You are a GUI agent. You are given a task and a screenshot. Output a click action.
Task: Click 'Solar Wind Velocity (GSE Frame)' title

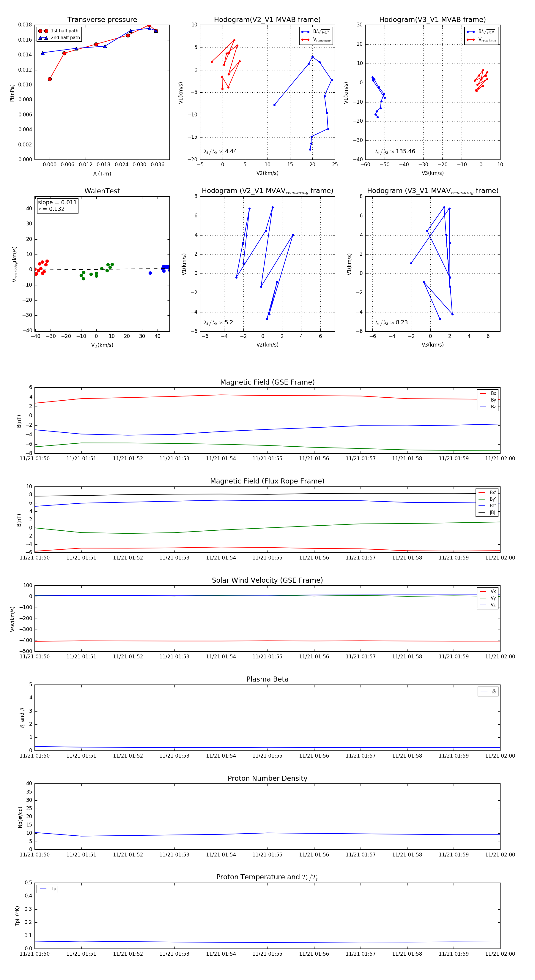point(267,580)
